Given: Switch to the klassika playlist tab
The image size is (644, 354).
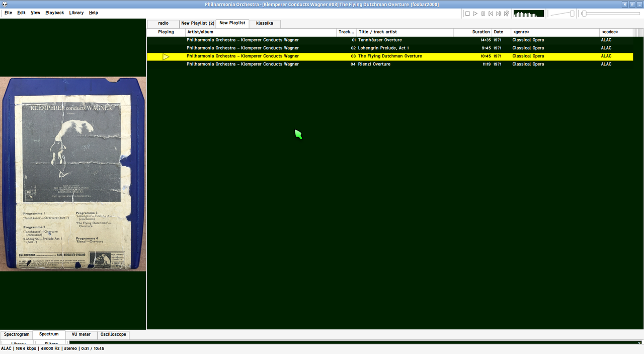Looking at the screenshot, I should pos(265,23).
